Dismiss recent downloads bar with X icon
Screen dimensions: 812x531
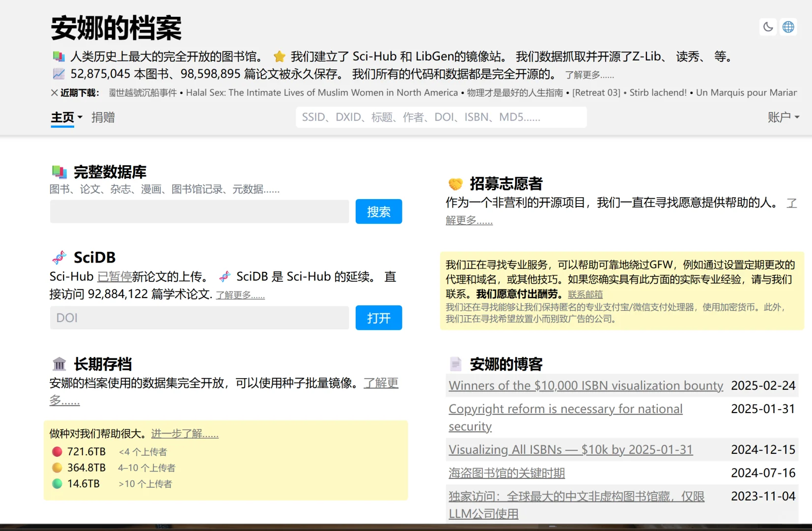click(x=55, y=92)
